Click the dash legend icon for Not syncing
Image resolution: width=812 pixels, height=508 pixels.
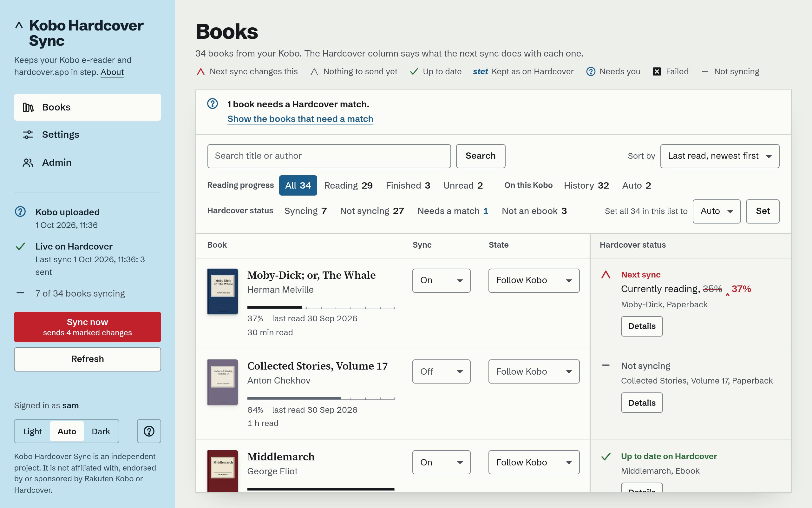click(705, 71)
